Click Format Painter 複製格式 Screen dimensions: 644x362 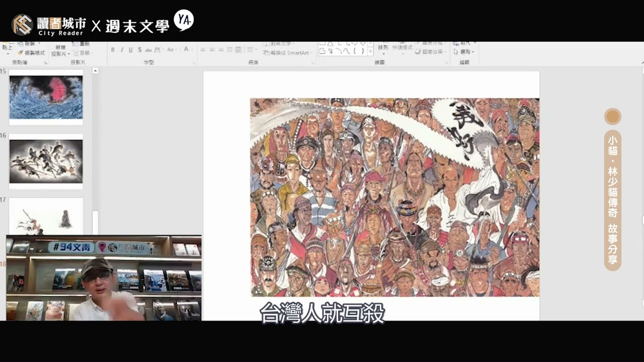point(31,53)
